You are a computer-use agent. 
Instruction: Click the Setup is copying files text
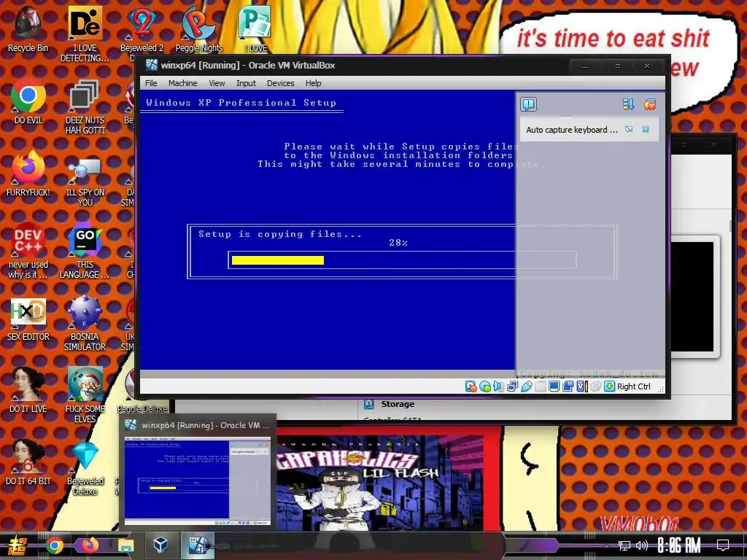(x=280, y=234)
